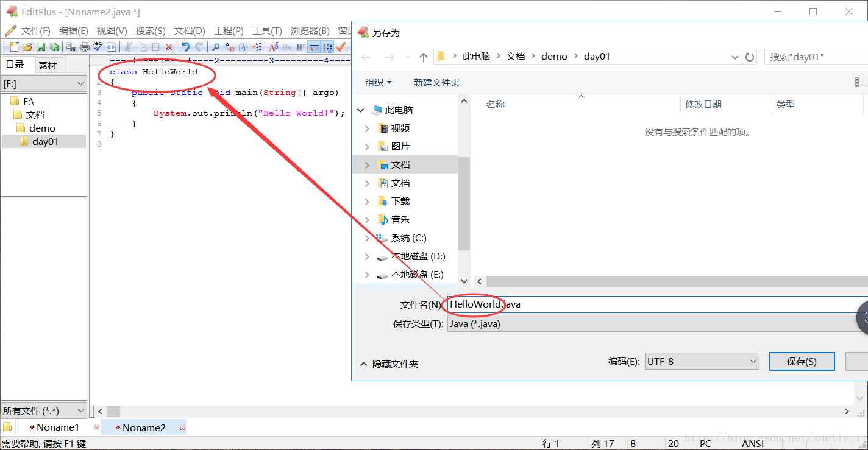Click the 文件名 input field
This screenshot has width=868, height=450.
[657, 304]
